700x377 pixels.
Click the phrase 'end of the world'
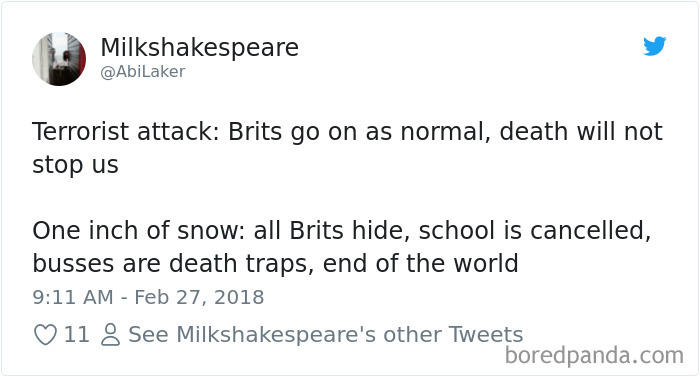[x=421, y=264]
